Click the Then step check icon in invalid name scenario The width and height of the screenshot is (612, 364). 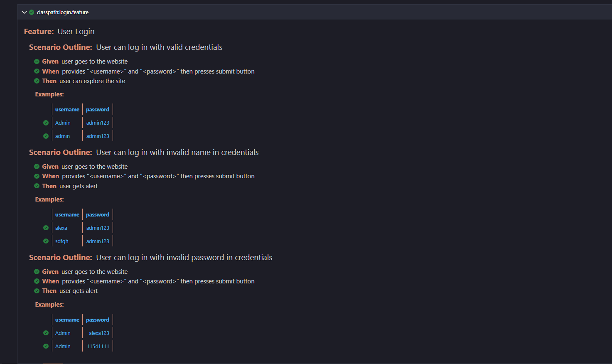click(x=37, y=186)
